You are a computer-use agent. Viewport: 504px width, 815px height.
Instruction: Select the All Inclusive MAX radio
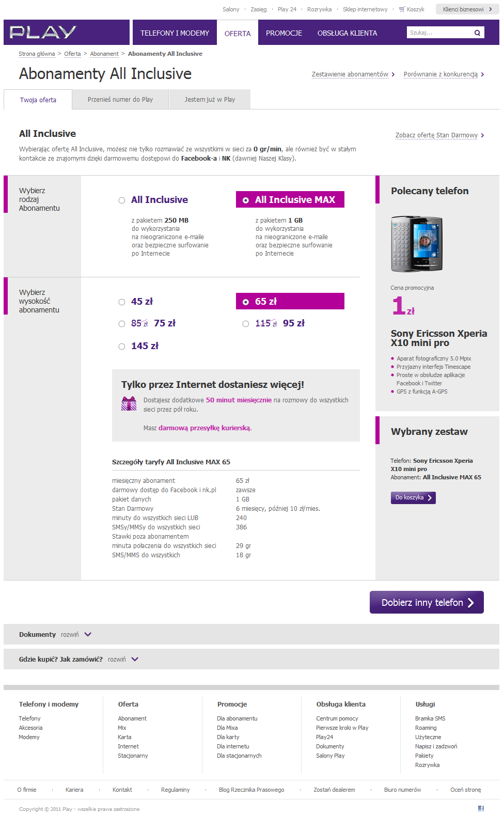(246, 200)
